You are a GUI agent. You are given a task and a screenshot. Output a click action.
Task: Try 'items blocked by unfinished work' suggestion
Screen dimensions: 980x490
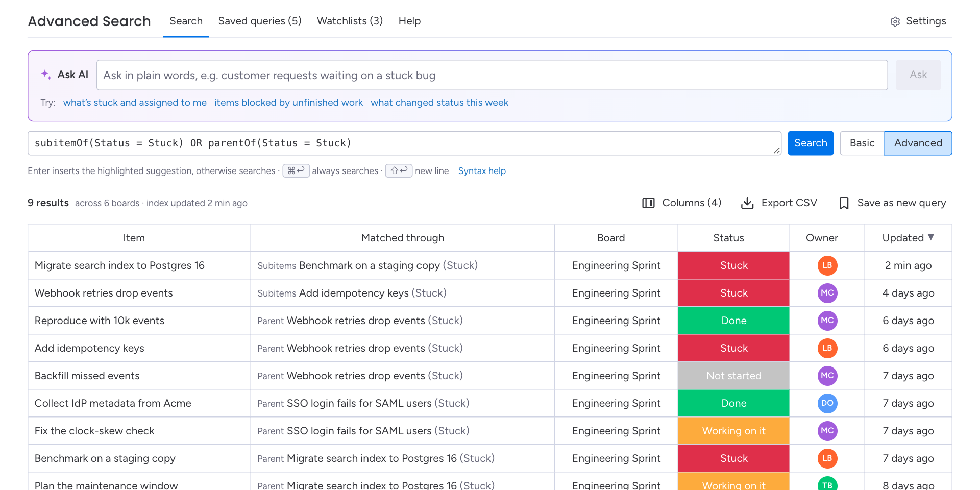(288, 103)
